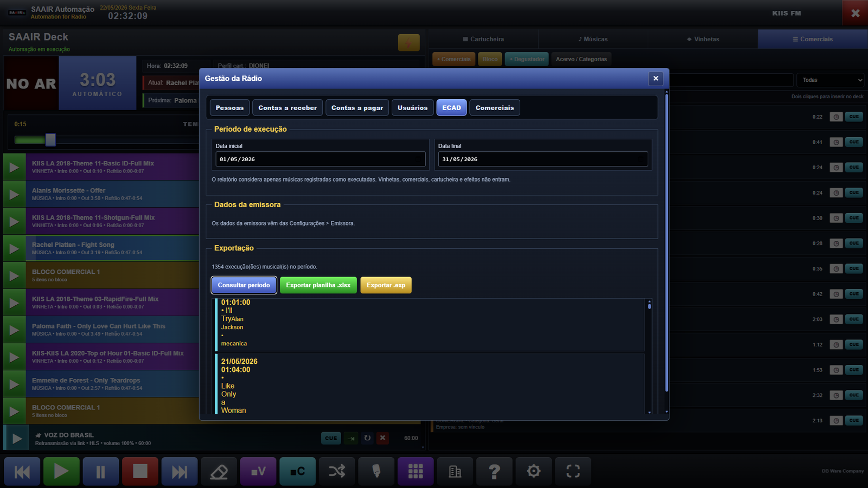Open the Todas filter dropdown

(x=830, y=80)
